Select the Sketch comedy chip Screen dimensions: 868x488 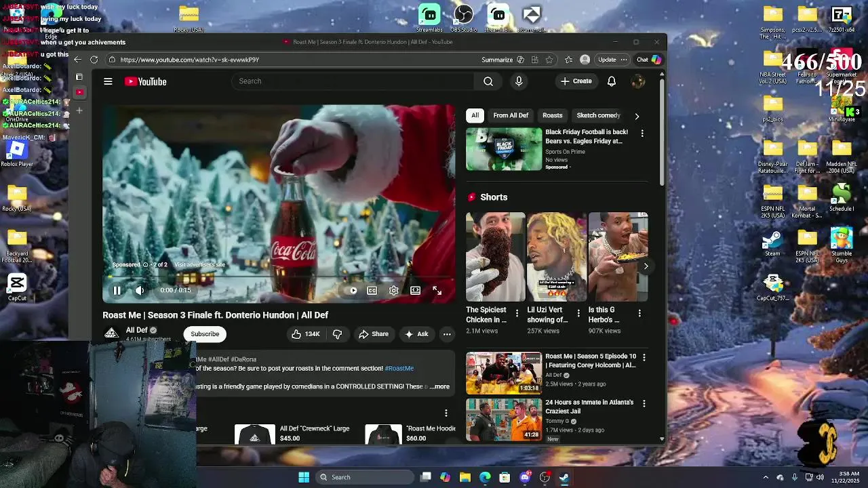(598, 115)
